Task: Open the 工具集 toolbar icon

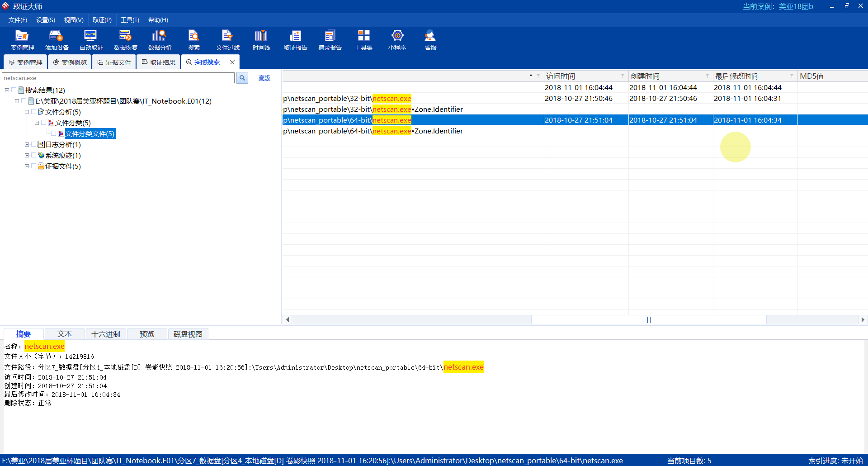Action: point(363,40)
